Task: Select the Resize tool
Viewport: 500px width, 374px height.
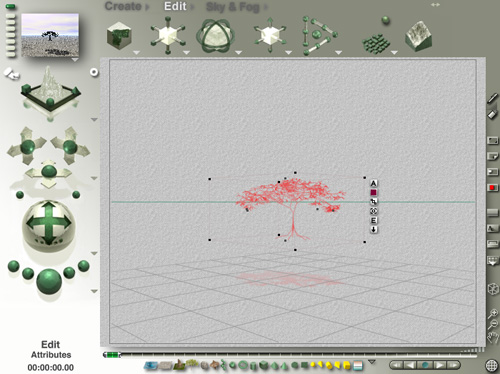Action: click(x=168, y=35)
